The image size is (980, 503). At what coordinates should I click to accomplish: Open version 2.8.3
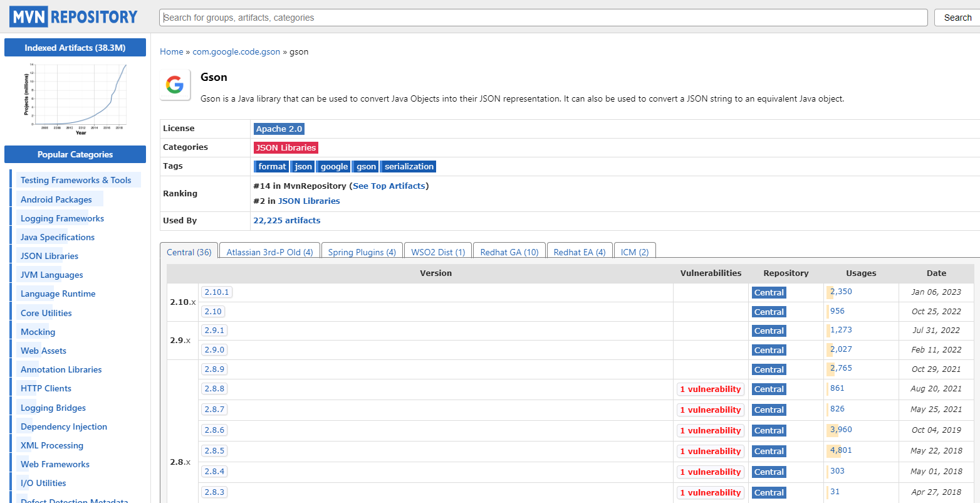click(214, 492)
